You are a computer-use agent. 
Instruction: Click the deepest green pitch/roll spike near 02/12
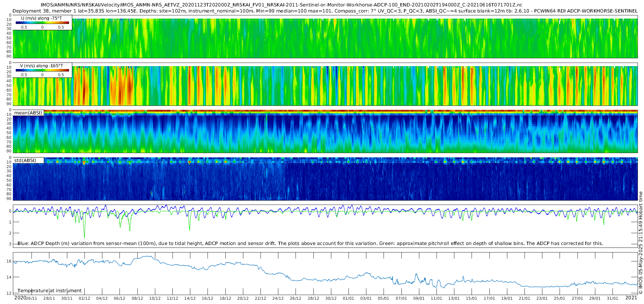[x=84, y=237]
